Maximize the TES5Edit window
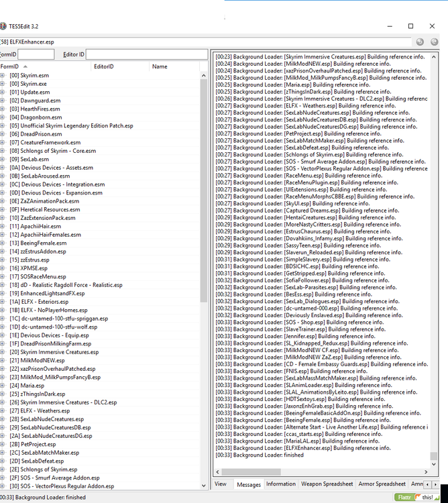The height and width of the screenshot is (503, 448). pyautogui.click(x=410, y=26)
